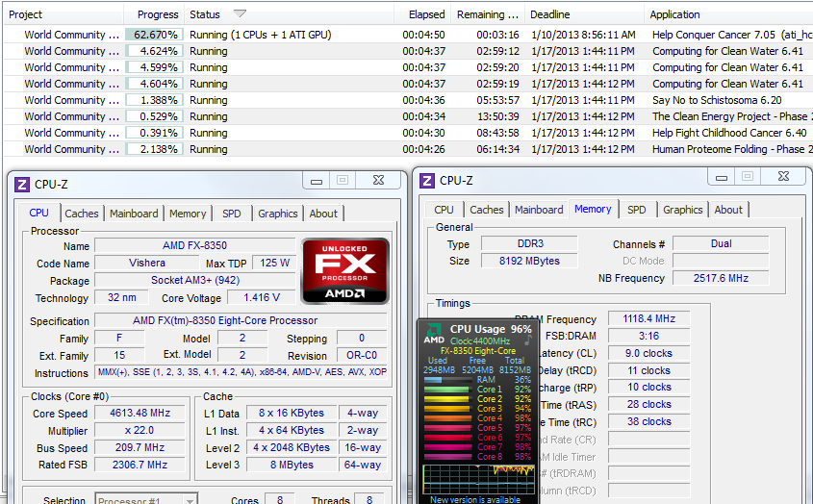Click the 4.624% progress bar

[x=155, y=51]
